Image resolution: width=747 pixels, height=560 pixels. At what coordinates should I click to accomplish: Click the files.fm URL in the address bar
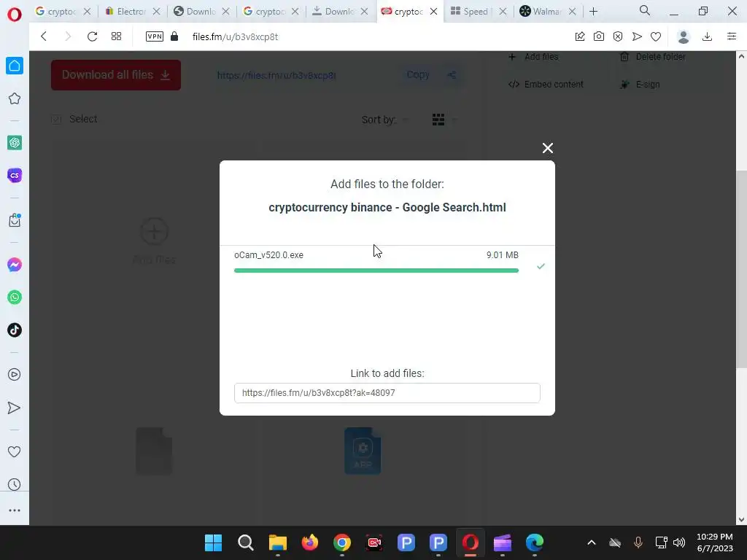[x=235, y=36]
